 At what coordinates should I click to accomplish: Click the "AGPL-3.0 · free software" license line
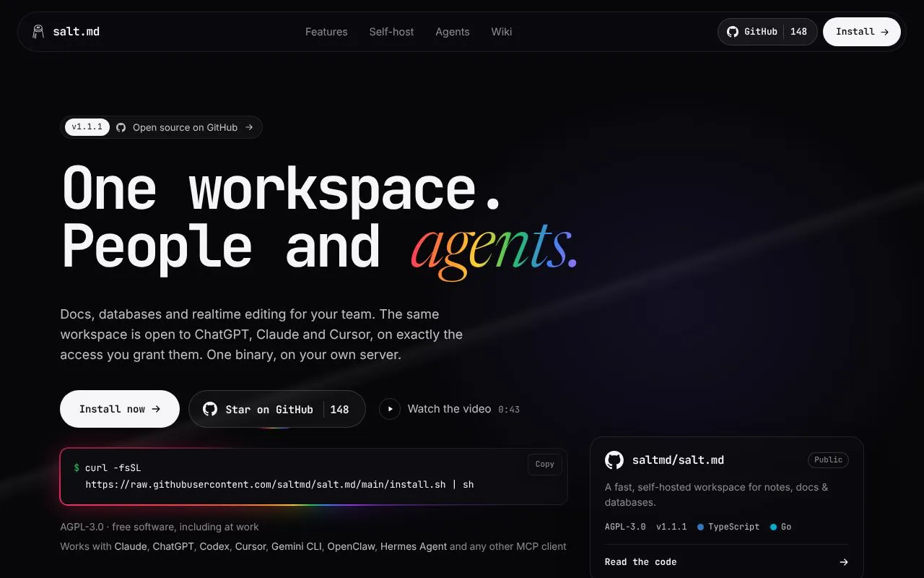(x=160, y=527)
